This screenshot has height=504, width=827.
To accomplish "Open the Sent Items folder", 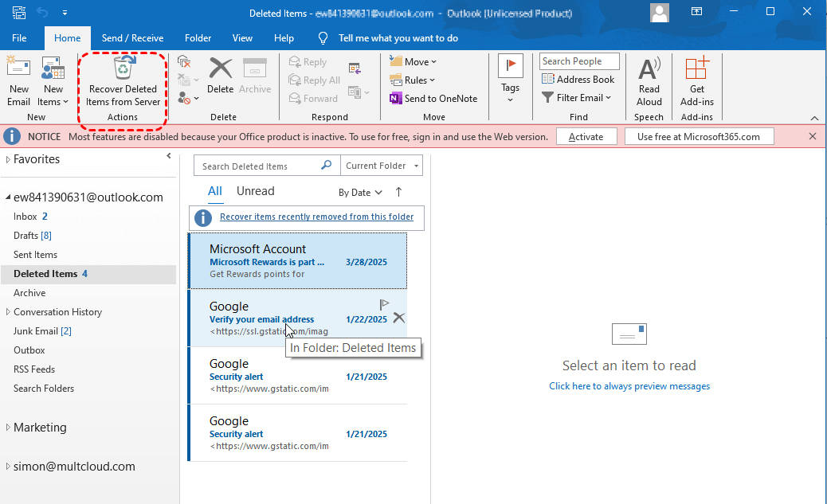I will (x=35, y=255).
